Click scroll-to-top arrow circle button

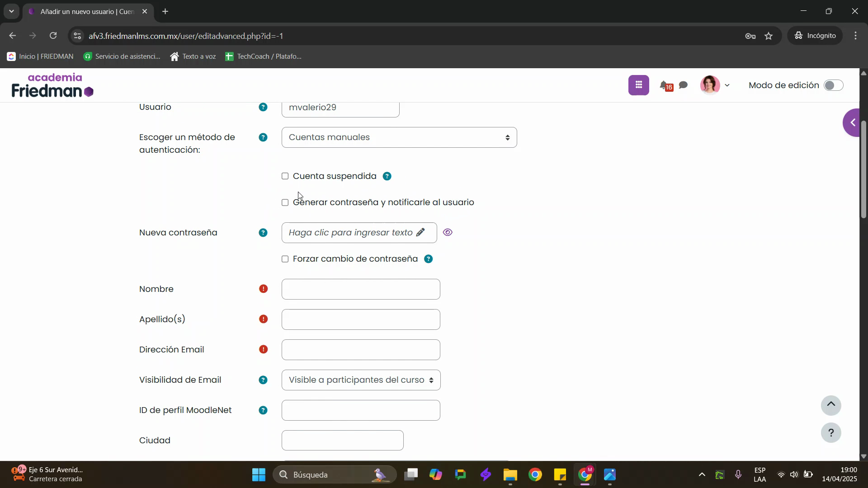830,405
